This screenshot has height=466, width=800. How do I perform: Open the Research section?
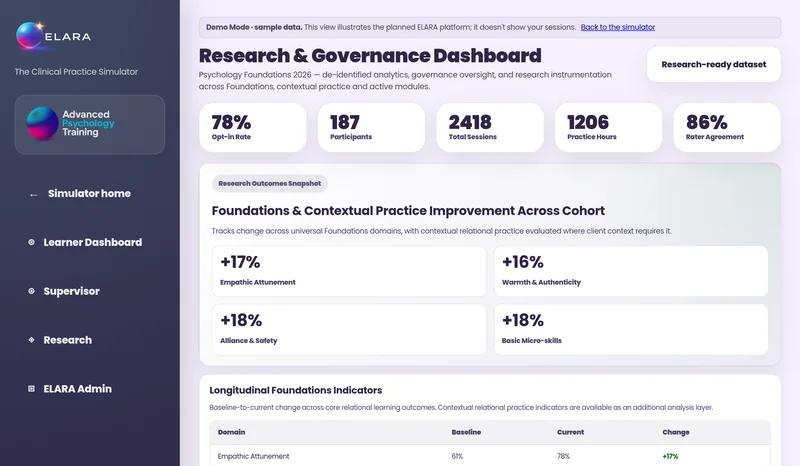pos(67,340)
